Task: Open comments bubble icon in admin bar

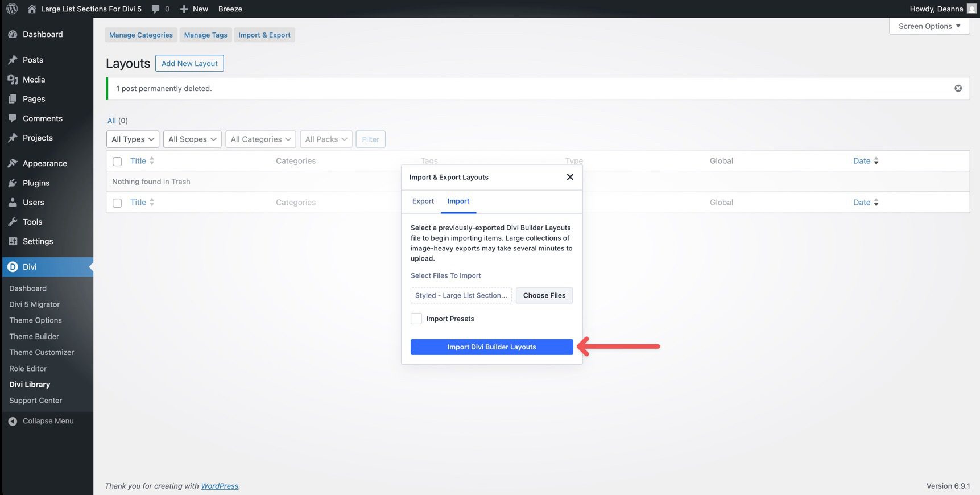Action: click(x=155, y=9)
